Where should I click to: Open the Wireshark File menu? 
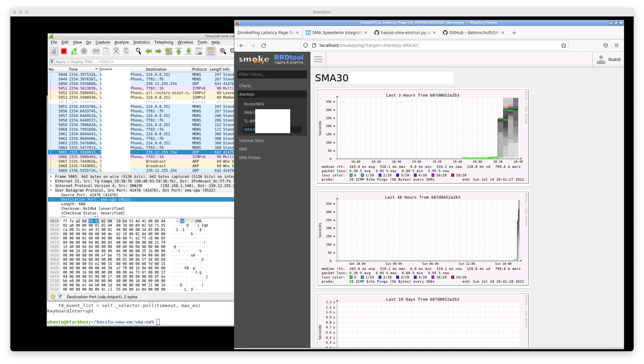click(x=54, y=42)
